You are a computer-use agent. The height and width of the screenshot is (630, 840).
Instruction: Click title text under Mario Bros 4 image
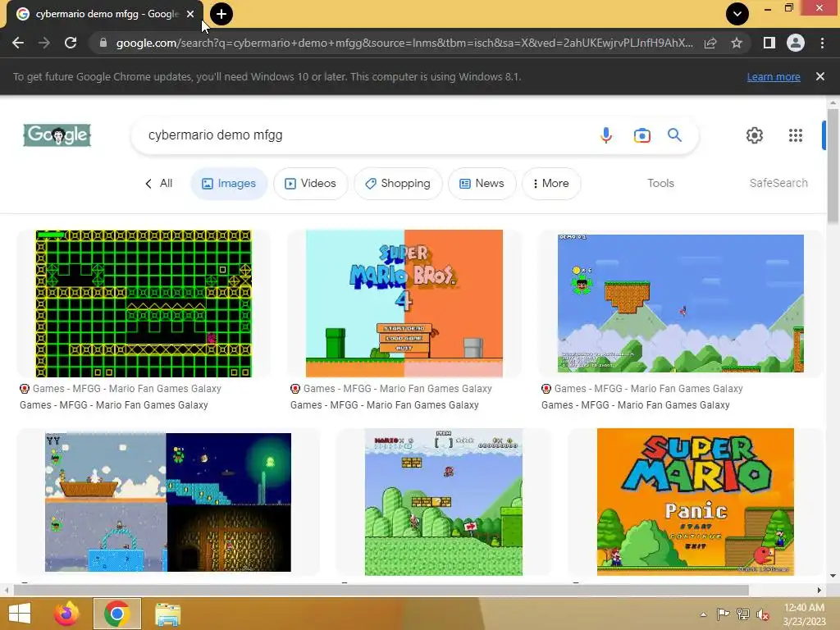click(385, 405)
